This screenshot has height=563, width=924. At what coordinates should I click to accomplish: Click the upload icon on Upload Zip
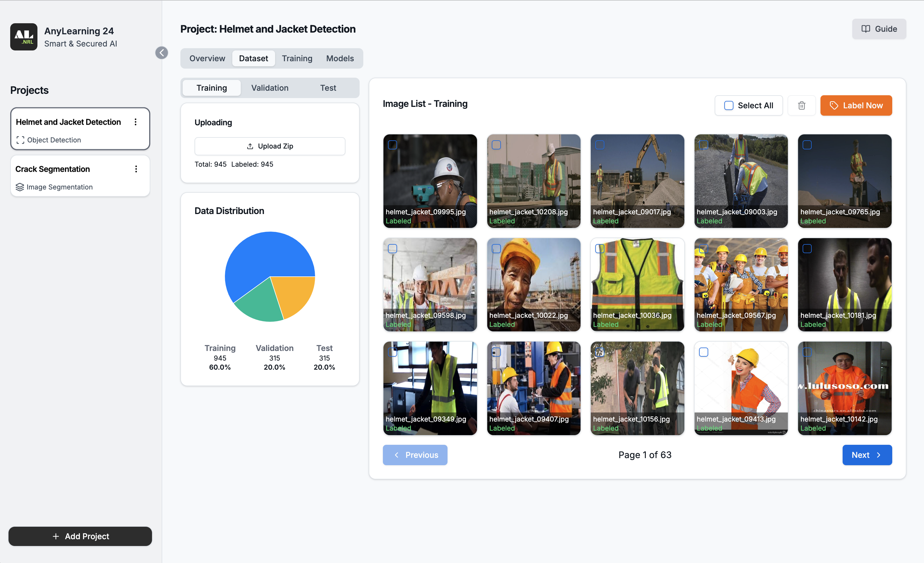click(250, 146)
